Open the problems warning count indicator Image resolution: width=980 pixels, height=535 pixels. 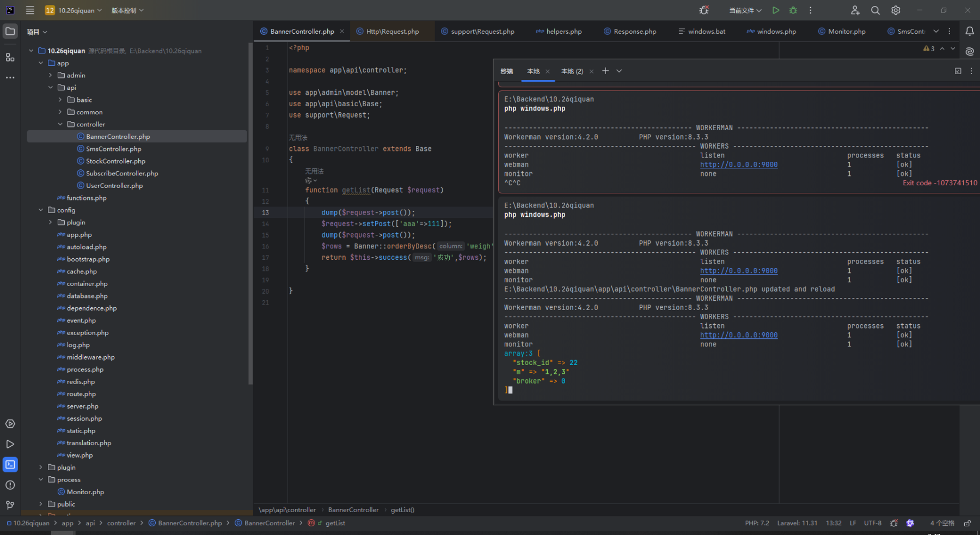tap(929, 48)
